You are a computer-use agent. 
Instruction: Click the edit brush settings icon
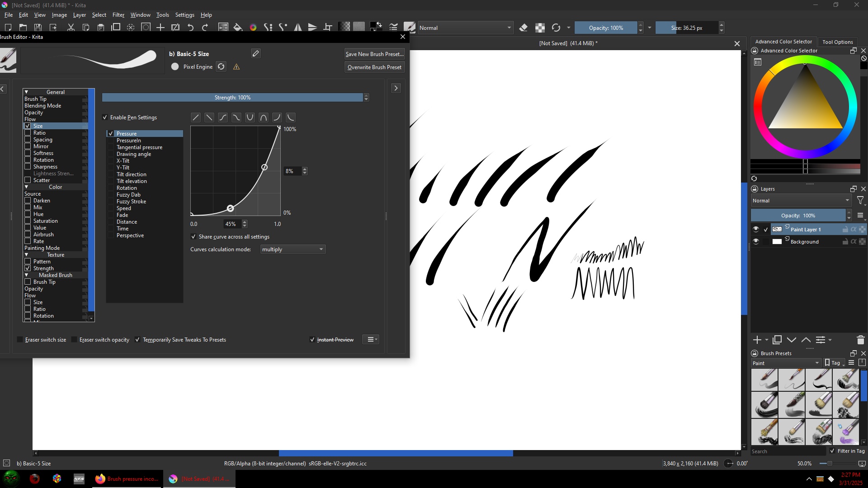click(393, 28)
